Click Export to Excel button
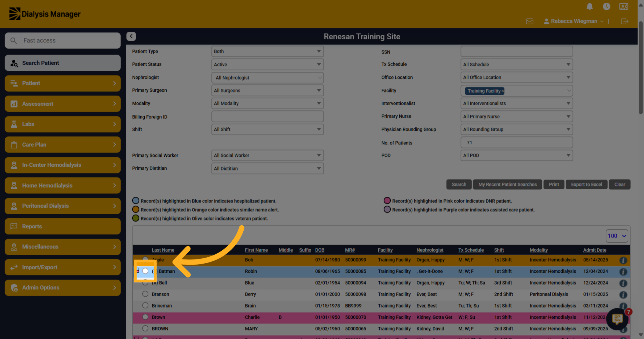 point(586,185)
